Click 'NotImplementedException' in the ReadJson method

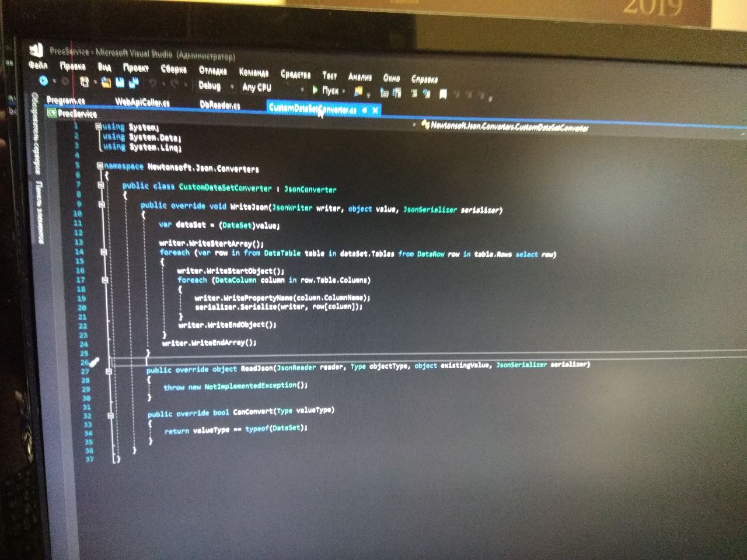point(250,386)
